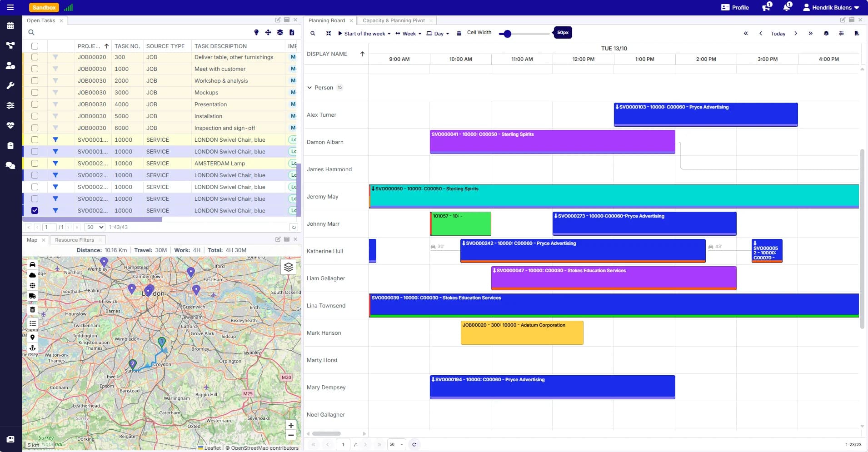The height and width of the screenshot is (452, 868).
Task: Open the JOB00020 Adatum Corporation planning block
Action: (x=522, y=333)
